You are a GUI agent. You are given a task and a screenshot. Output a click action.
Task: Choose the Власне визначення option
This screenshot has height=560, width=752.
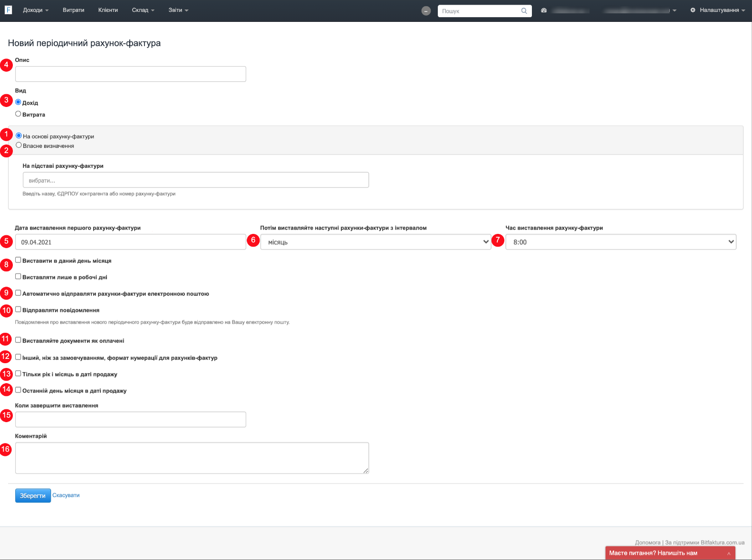[x=19, y=145]
